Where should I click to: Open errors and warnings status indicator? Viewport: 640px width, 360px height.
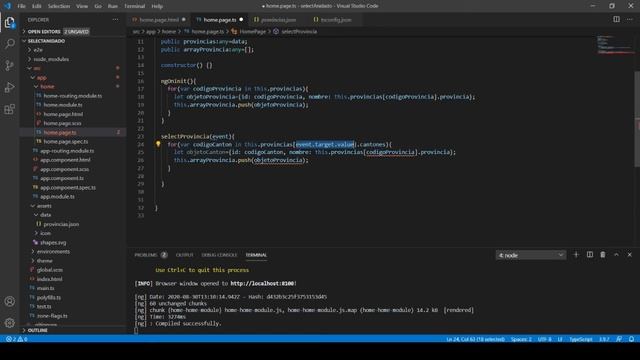pos(16,339)
